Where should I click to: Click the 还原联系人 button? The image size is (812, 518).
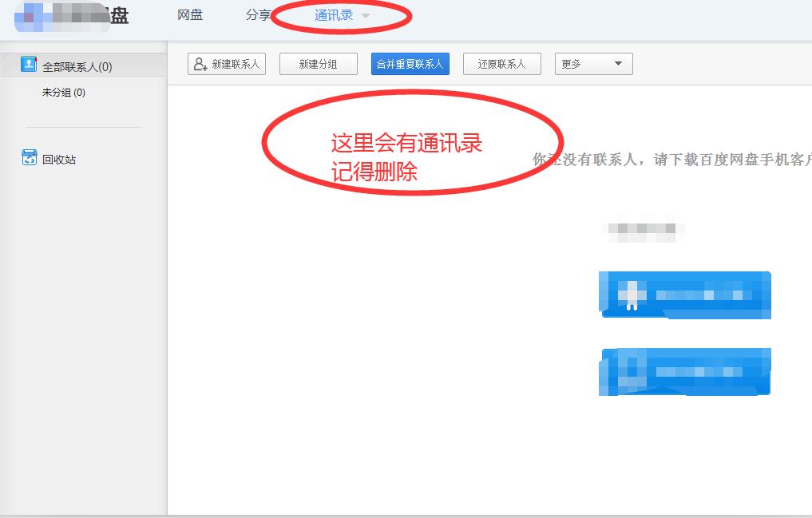pos(501,64)
